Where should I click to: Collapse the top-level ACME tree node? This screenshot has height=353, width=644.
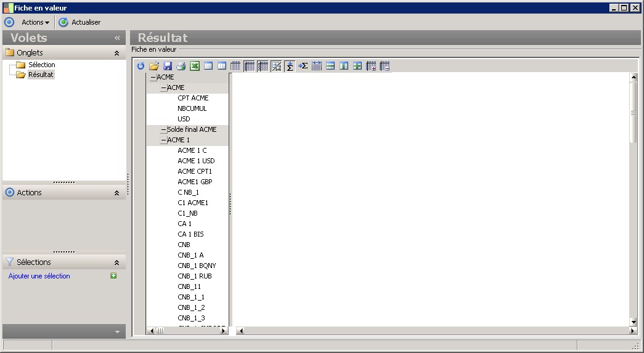(x=153, y=78)
